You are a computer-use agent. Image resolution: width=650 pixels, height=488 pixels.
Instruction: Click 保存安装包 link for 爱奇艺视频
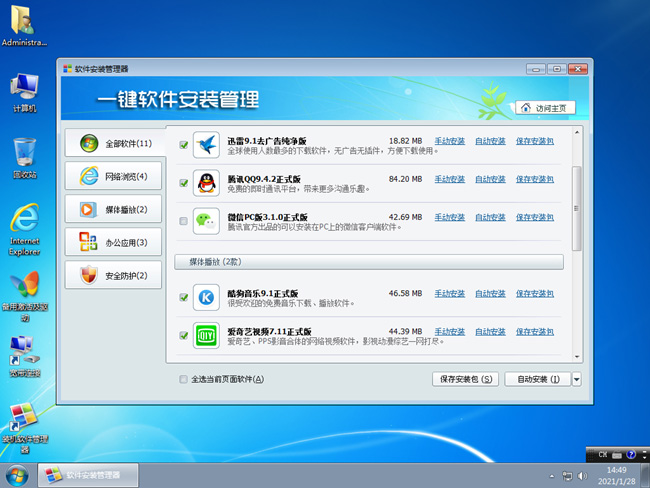coord(535,332)
